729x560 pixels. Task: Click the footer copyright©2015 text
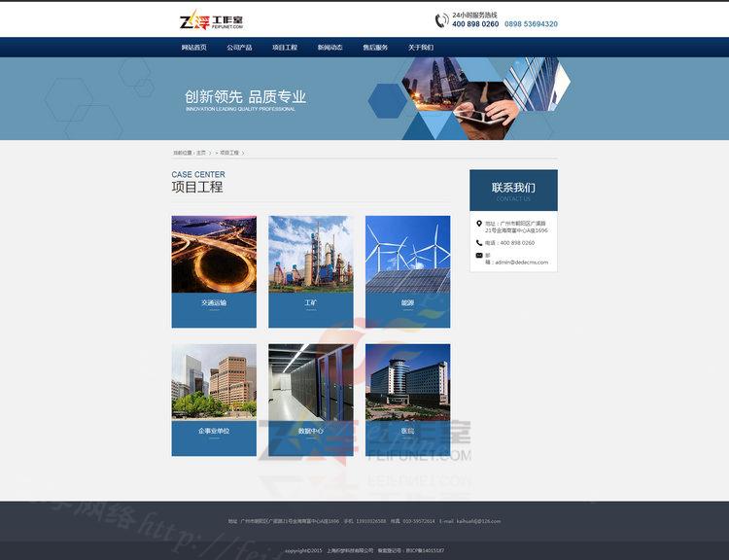pyautogui.click(x=303, y=550)
